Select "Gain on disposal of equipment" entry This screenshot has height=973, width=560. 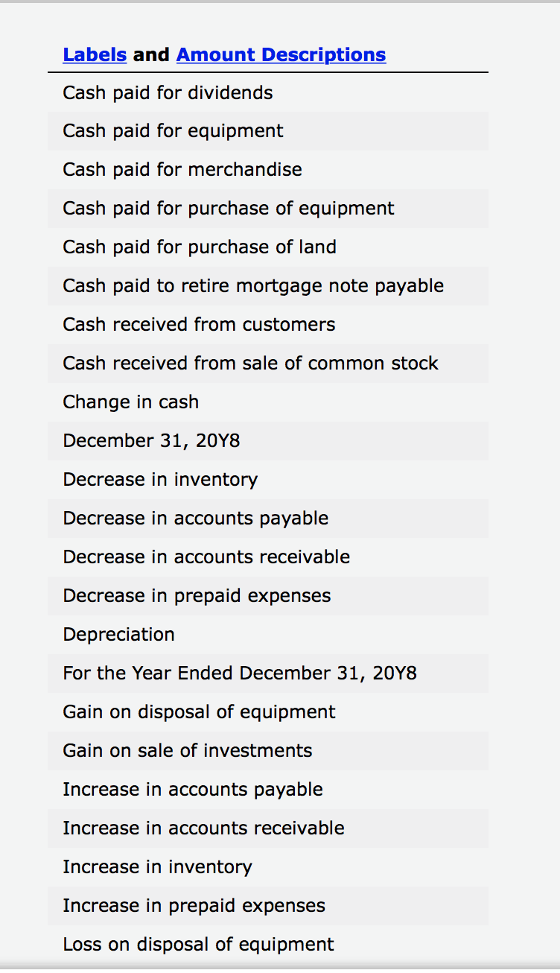199,711
